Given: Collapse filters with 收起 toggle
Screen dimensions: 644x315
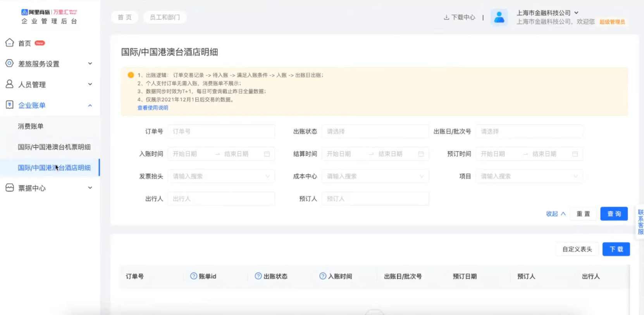Looking at the screenshot, I should coord(556,214).
